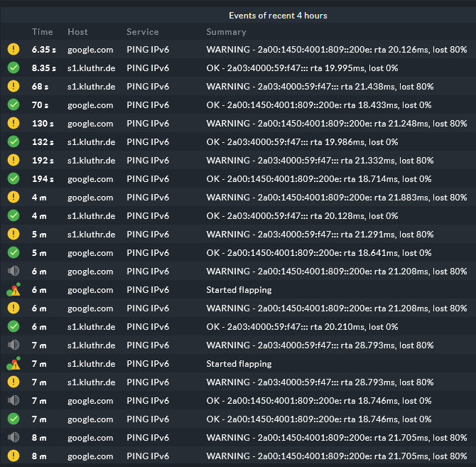This screenshot has height=467, width=476.
Task: Click the 6.35 s time value
Action: pos(44,50)
